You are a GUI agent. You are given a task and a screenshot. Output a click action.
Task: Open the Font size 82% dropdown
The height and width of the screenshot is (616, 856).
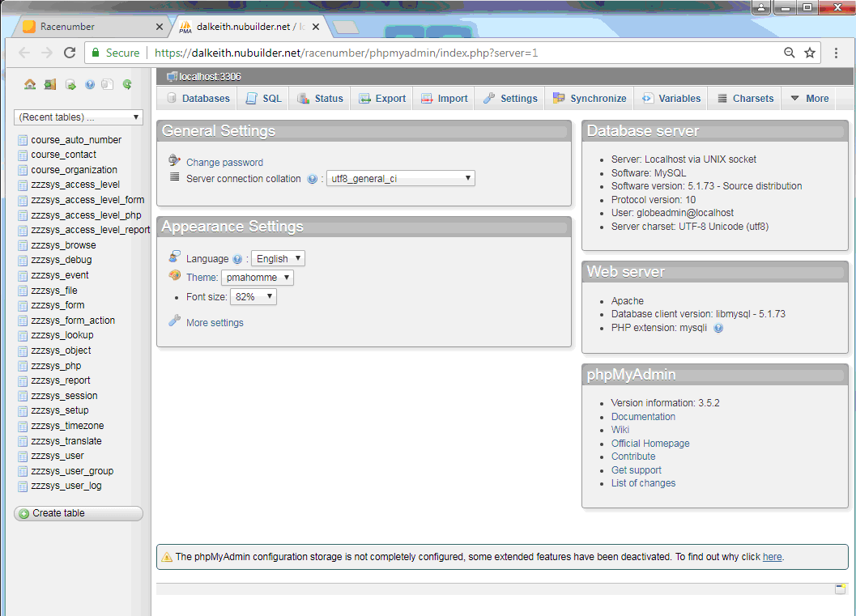[253, 297]
